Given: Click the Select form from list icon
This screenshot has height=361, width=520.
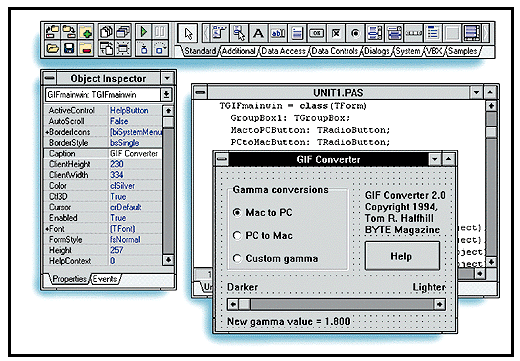Looking at the screenshot, I should click(x=123, y=32).
